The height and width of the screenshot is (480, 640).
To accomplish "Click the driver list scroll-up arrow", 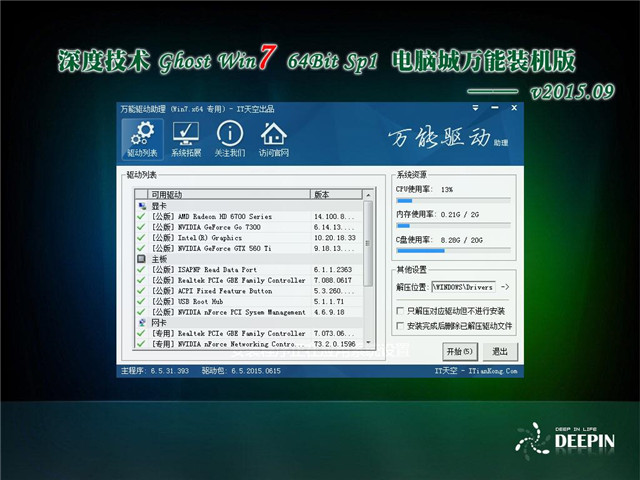I will point(368,195).
